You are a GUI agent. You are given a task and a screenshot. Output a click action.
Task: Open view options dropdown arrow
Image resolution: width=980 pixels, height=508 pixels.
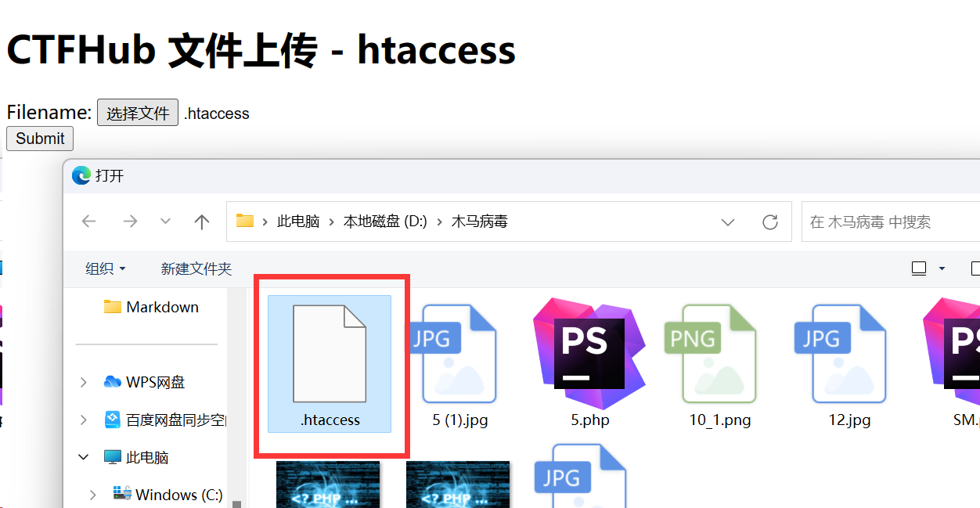click(x=942, y=268)
